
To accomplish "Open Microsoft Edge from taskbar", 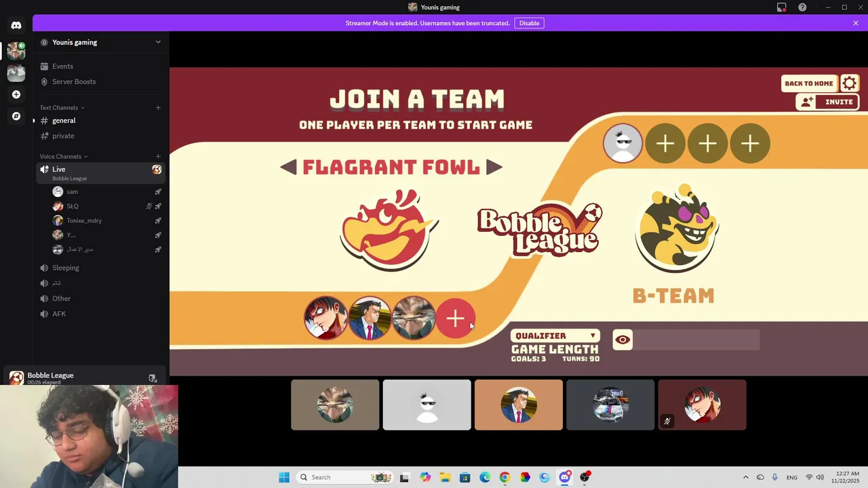I will point(485,477).
